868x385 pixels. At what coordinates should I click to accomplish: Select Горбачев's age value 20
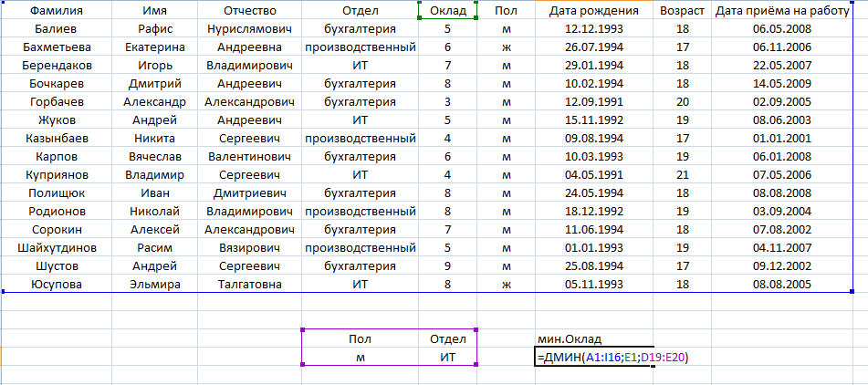click(682, 102)
